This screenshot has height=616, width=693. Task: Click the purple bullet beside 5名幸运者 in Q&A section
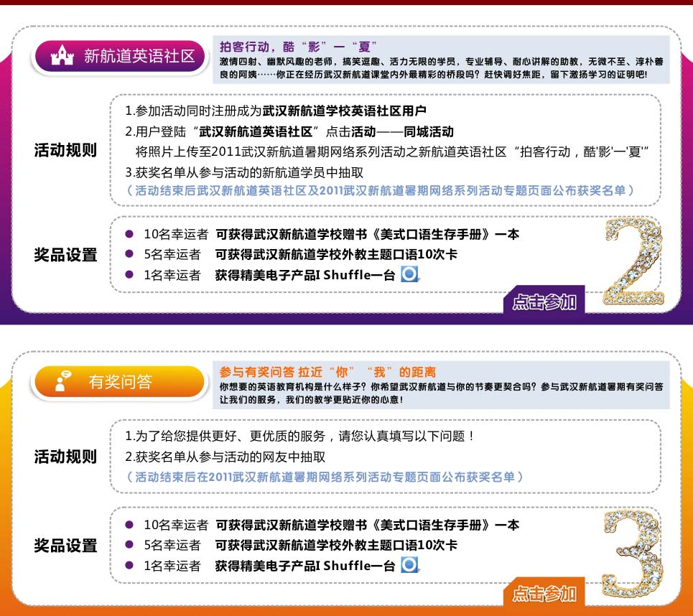[129, 545]
